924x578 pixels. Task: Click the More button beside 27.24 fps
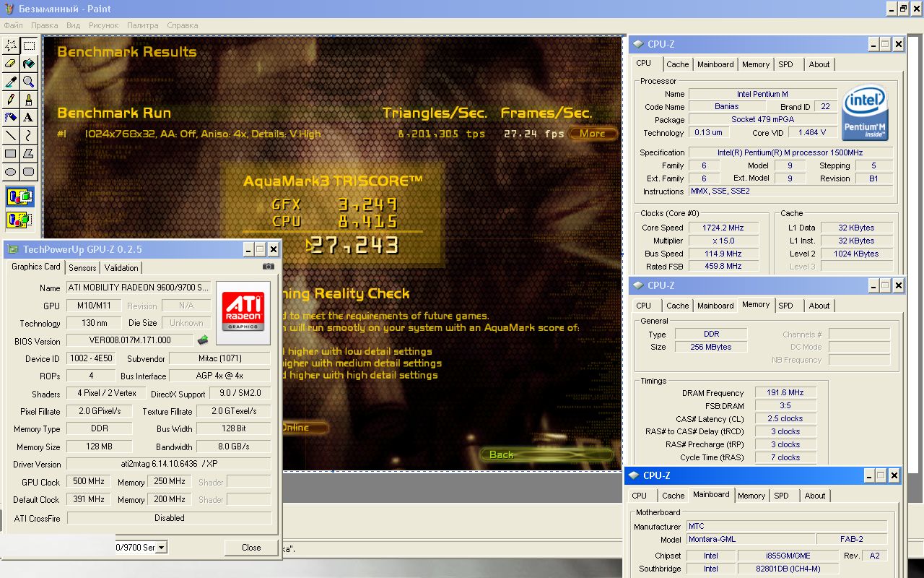(593, 133)
